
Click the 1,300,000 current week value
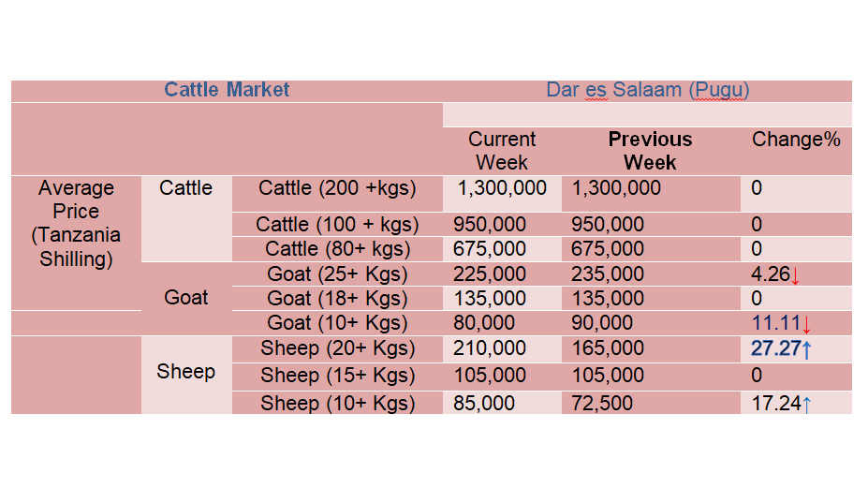pyautogui.click(x=502, y=187)
